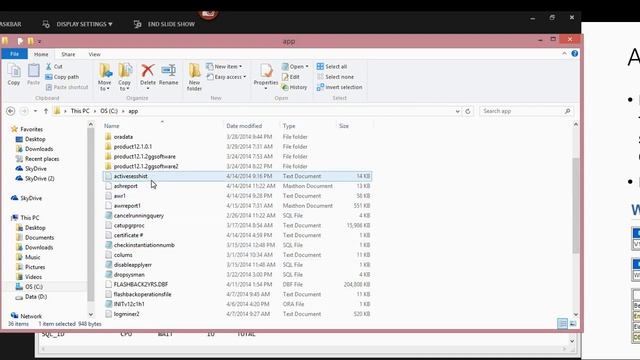Open DISPLAY SETTINGS menu in slideshow bar
Image resolution: width=640 pixels, height=360 pixels.
(x=78, y=24)
